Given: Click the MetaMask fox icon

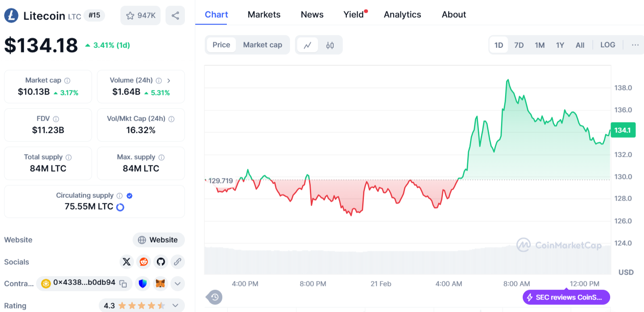Looking at the screenshot, I should pos(160,284).
